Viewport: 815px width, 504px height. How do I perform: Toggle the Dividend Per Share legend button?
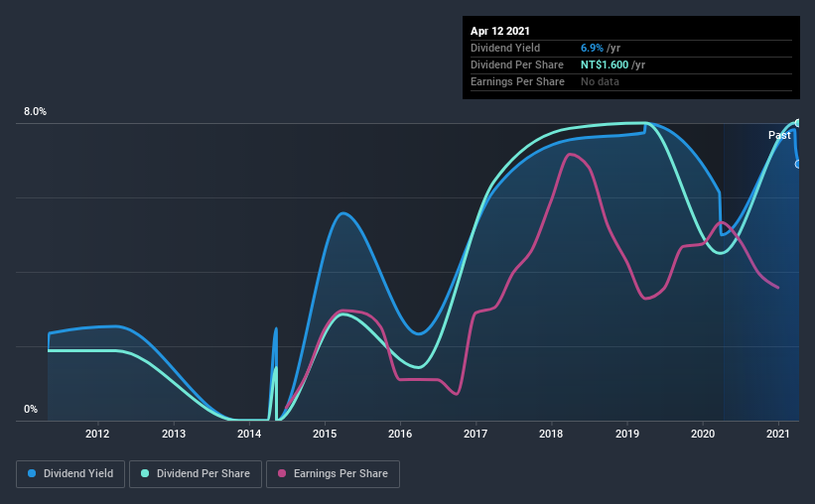pyautogui.click(x=196, y=474)
